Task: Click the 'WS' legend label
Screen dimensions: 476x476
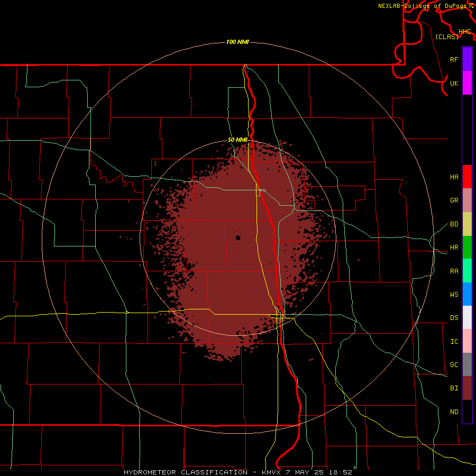Action: pos(454,295)
